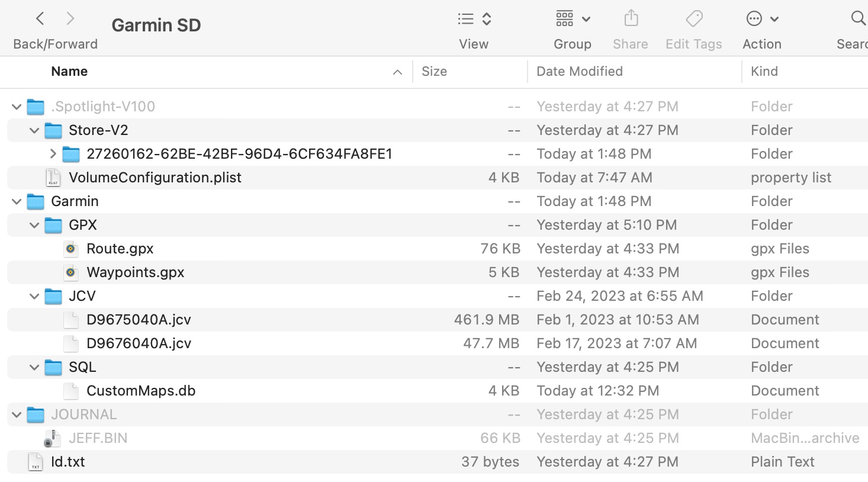The width and height of the screenshot is (868, 482).
Task: Open the Action ellipsis menu
Action: [x=762, y=19]
